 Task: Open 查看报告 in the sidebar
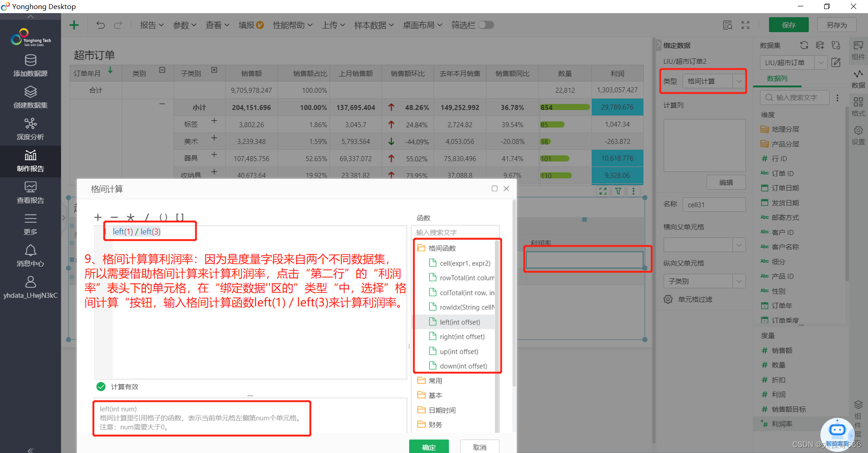30,193
